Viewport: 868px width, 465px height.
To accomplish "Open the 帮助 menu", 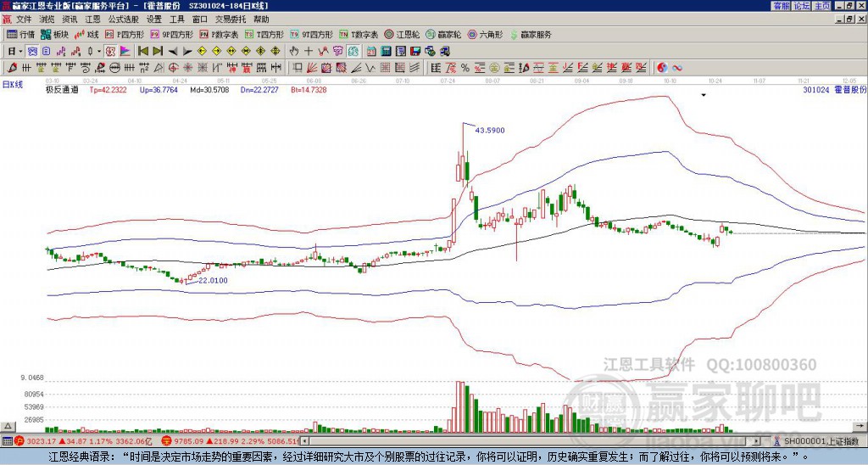I will click(261, 20).
